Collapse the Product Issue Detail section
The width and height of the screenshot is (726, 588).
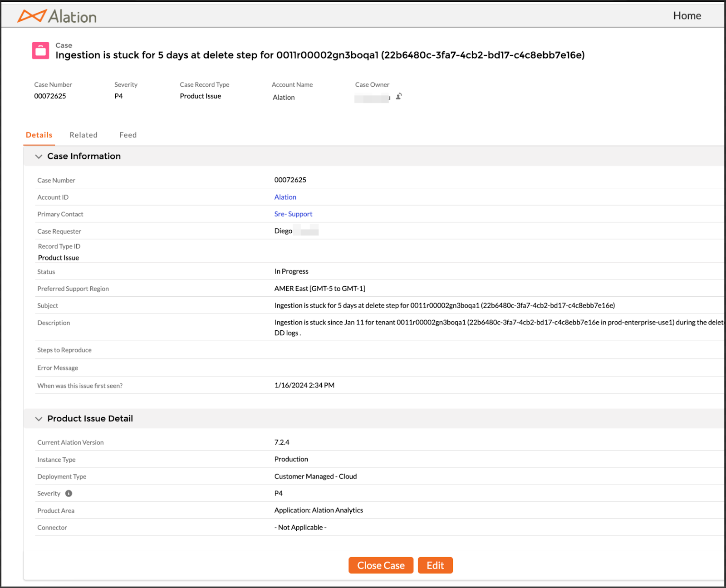click(x=39, y=419)
